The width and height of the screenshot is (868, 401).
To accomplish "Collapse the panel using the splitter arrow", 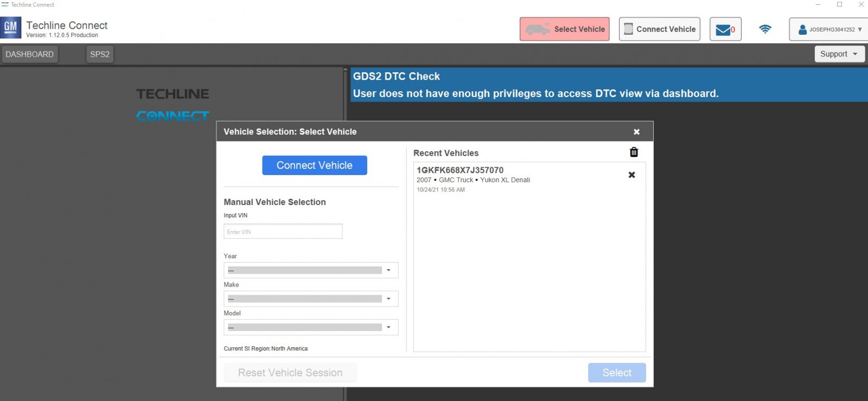I will point(345,70).
